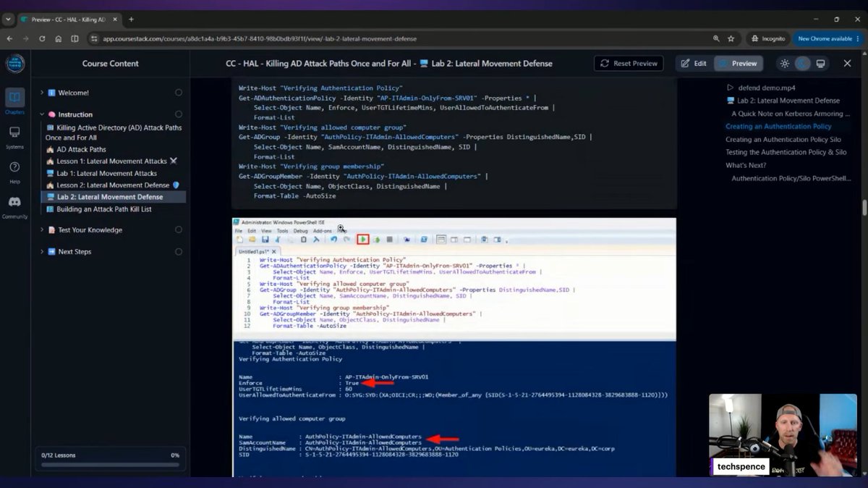868x488 pixels.
Task: Click the Incognito indicator
Action: click(x=767, y=38)
